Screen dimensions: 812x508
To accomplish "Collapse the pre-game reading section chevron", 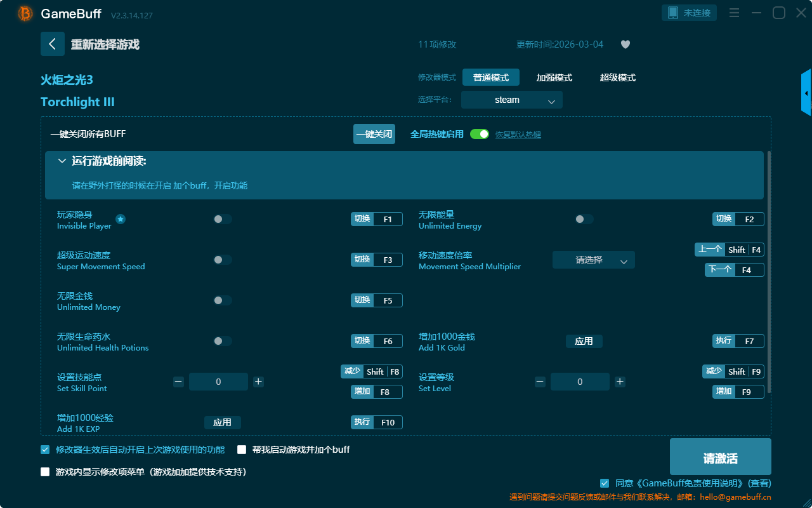I will [62, 161].
